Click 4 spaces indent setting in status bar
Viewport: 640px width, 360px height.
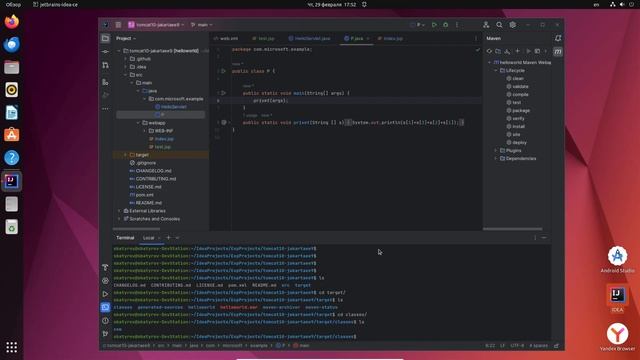click(x=539, y=346)
